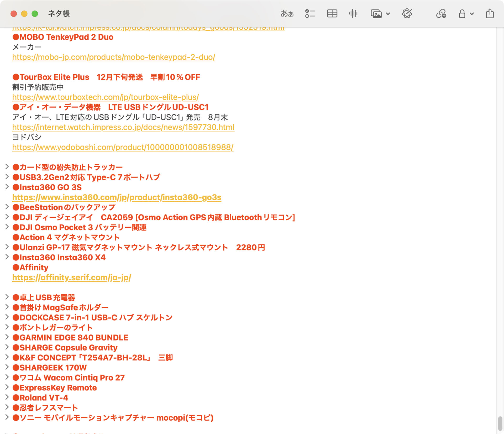
Task: Expand the Ulanzi GP-17 magnet mount section
Action: click(x=7, y=247)
